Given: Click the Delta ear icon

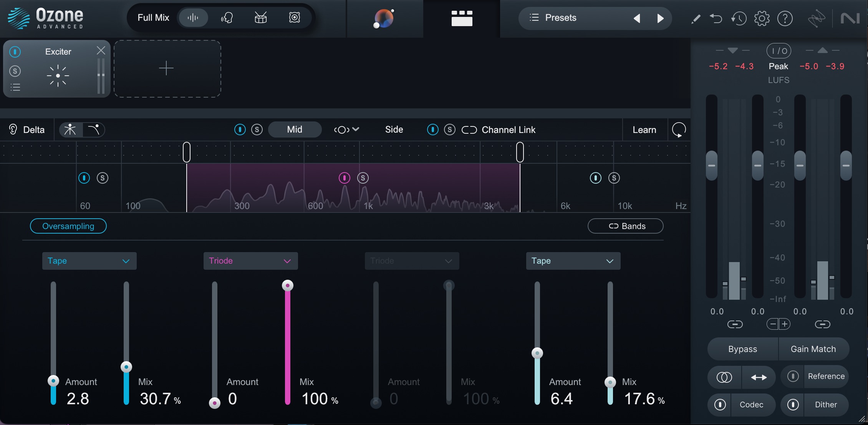Looking at the screenshot, I should 13,129.
